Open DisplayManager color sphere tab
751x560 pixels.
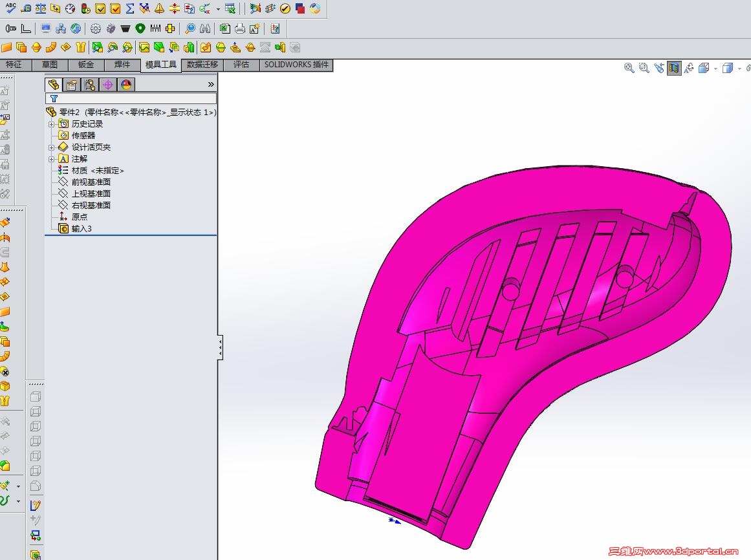[126, 85]
